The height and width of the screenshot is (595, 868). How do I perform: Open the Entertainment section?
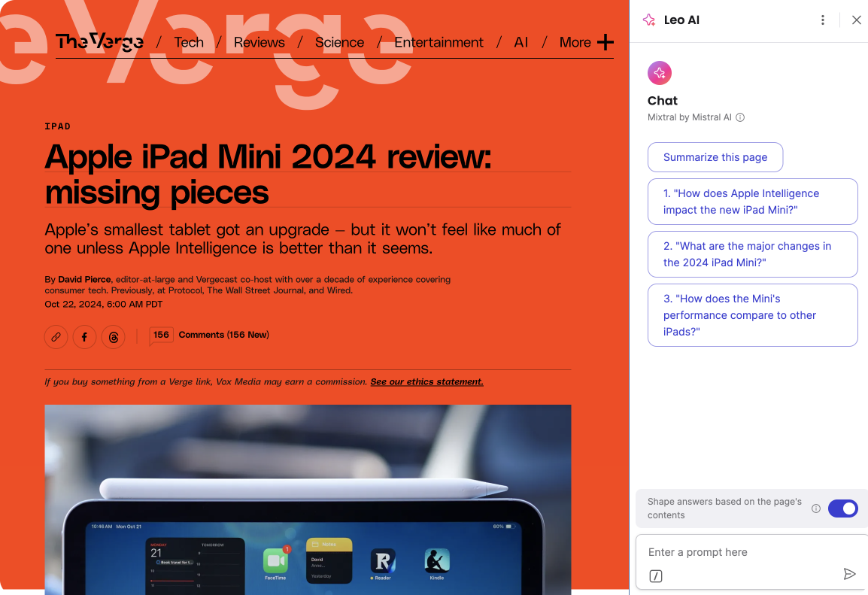pyautogui.click(x=439, y=42)
